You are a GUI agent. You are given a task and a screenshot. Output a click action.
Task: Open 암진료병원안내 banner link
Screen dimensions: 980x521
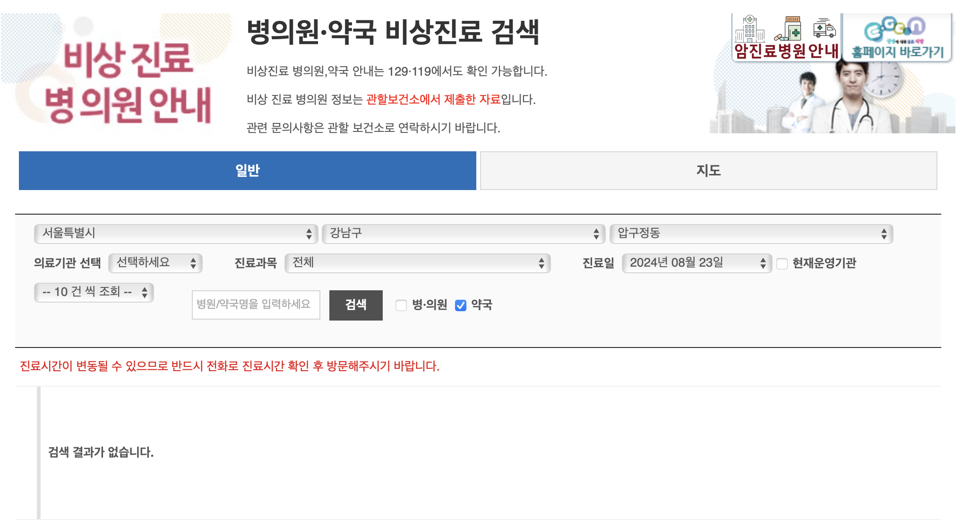tap(786, 51)
